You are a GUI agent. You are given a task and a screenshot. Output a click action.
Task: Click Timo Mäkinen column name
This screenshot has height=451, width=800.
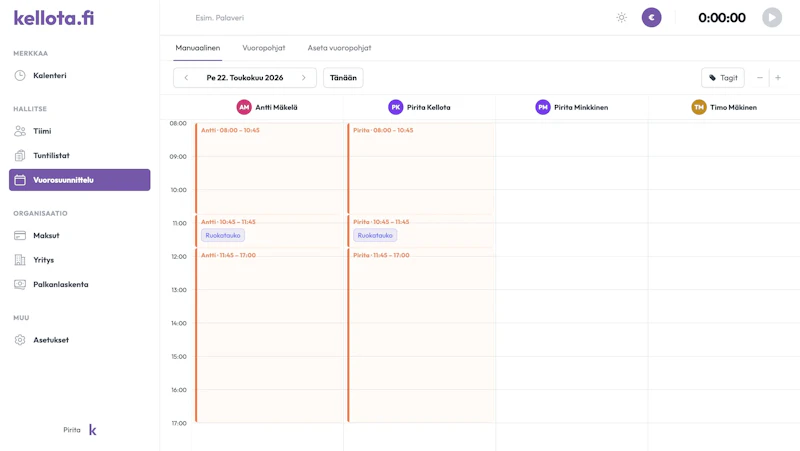[x=734, y=107]
